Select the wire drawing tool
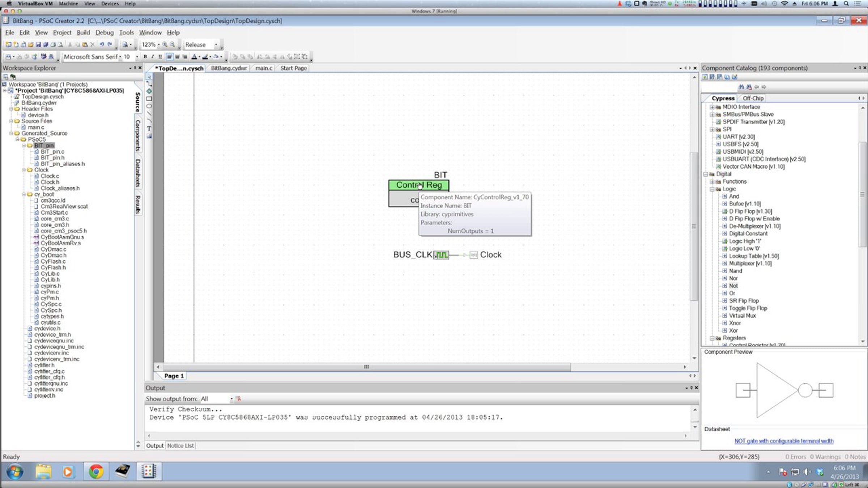The width and height of the screenshot is (868, 488). click(x=149, y=84)
